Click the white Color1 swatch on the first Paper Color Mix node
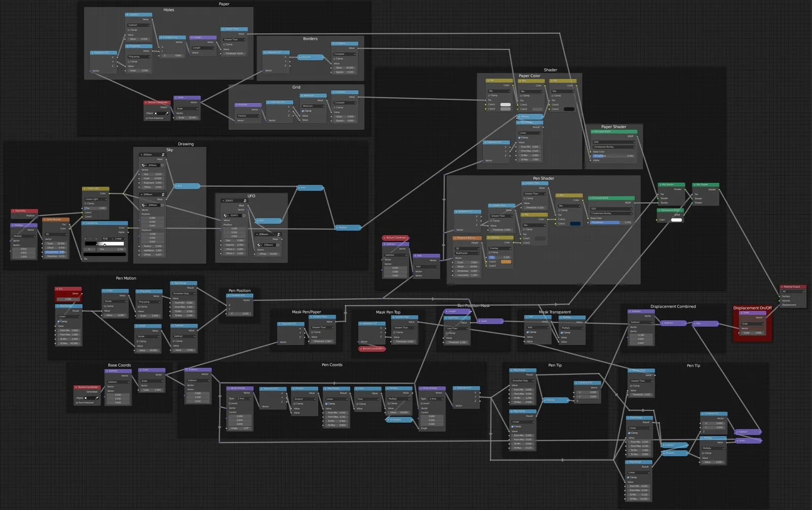Screen dimensions: 812x510 coord(505,105)
